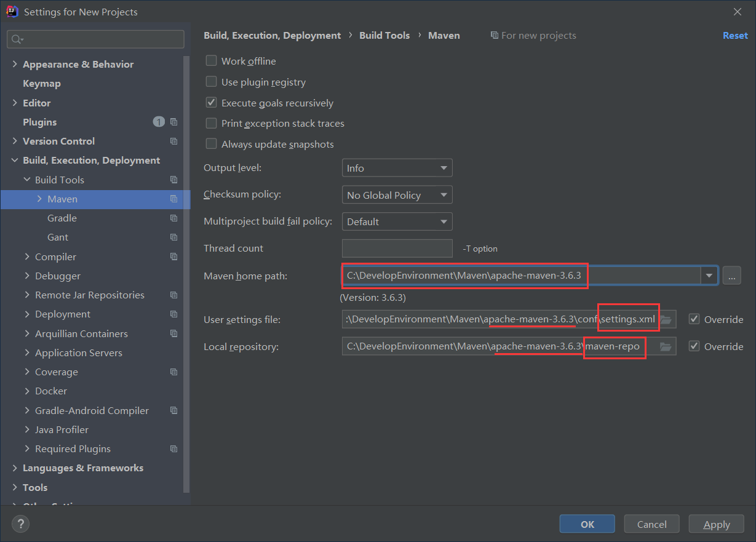Click the search magnifier icon in sidebar
This screenshot has width=756, height=542.
[17, 39]
